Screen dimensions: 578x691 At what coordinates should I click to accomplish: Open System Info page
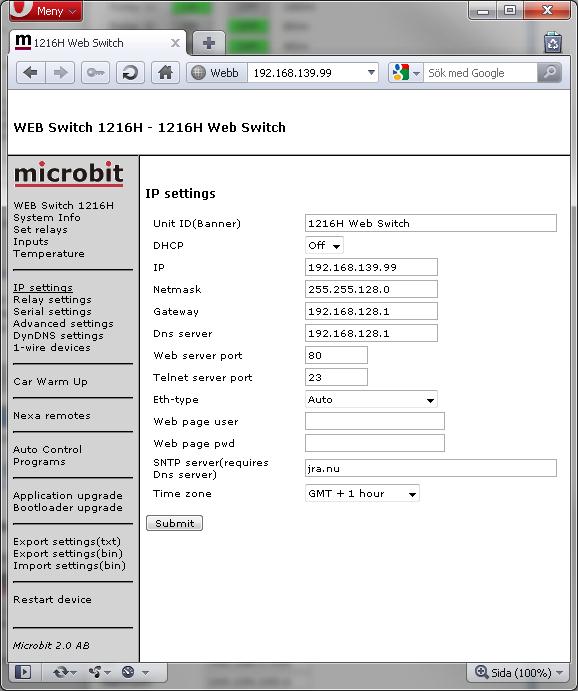[x=47, y=217]
